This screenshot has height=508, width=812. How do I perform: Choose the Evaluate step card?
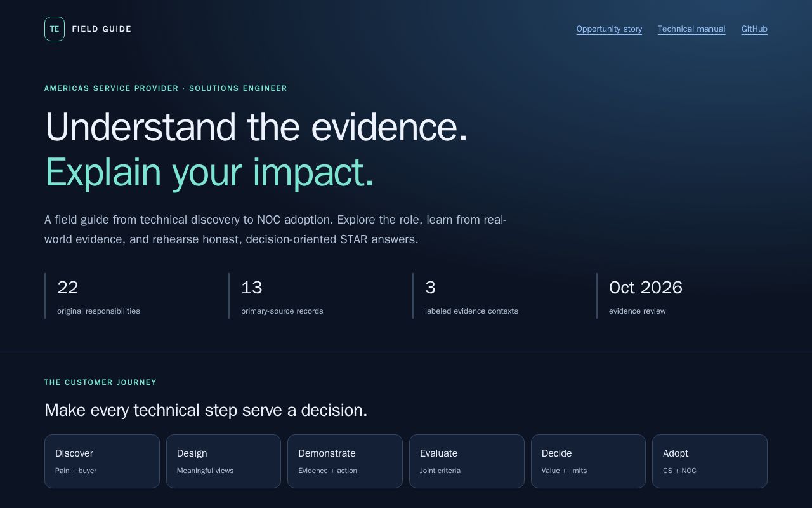tap(467, 461)
